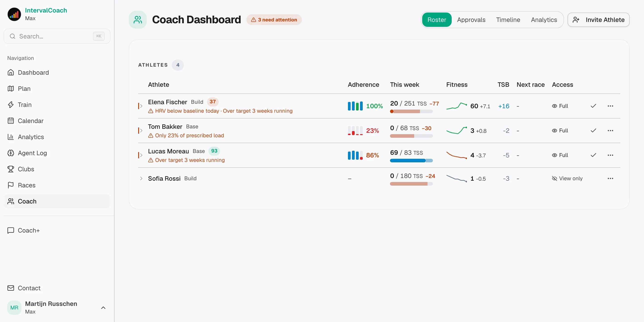Open Plan via its map icon
Screen dimensions: 644x322
pyautogui.click(x=11, y=89)
